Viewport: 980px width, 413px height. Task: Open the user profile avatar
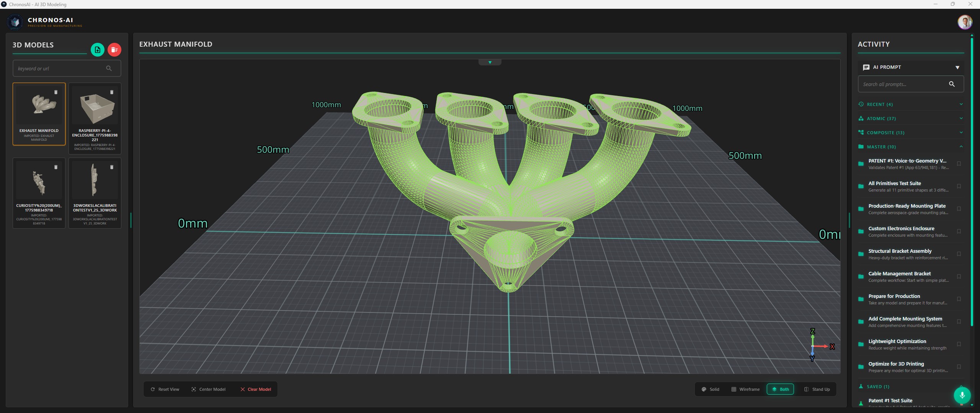tap(965, 22)
